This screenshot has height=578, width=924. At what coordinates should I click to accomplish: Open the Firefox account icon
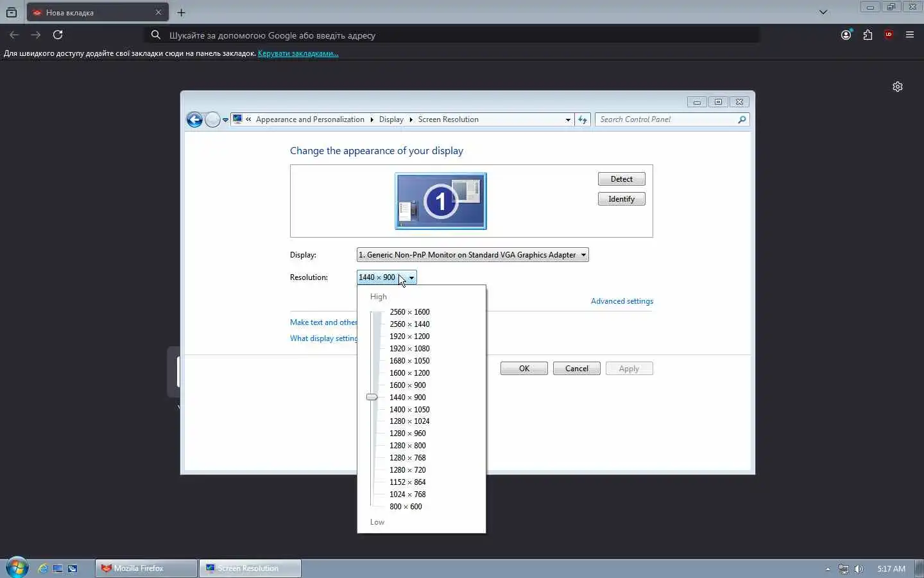(846, 35)
